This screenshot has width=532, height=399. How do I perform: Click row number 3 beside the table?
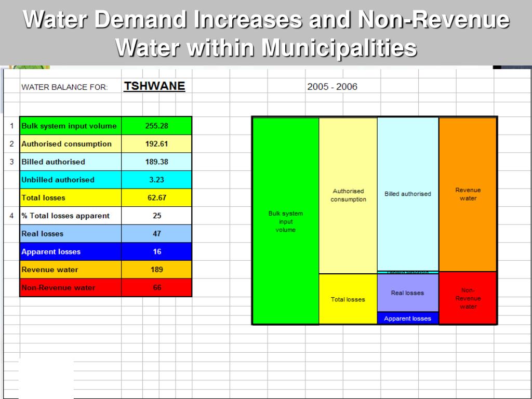(12, 162)
